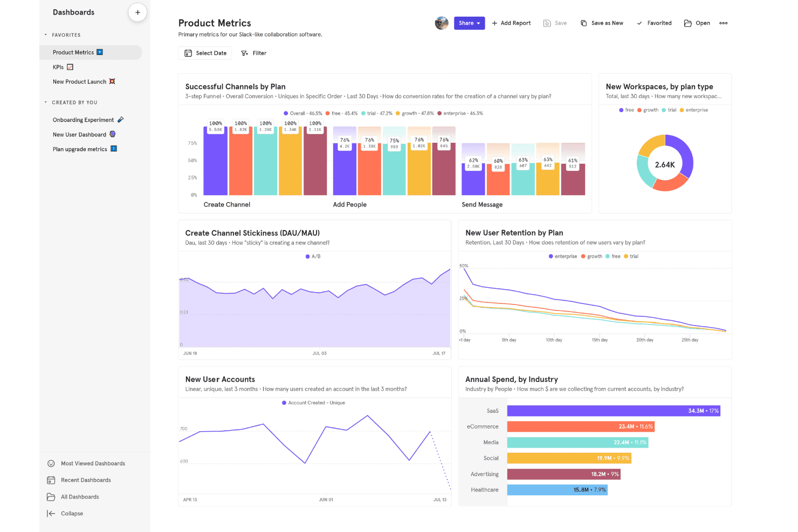Open Plan upgrade metrics dashboard
This screenshot has width=798, height=532.
pos(85,149)
